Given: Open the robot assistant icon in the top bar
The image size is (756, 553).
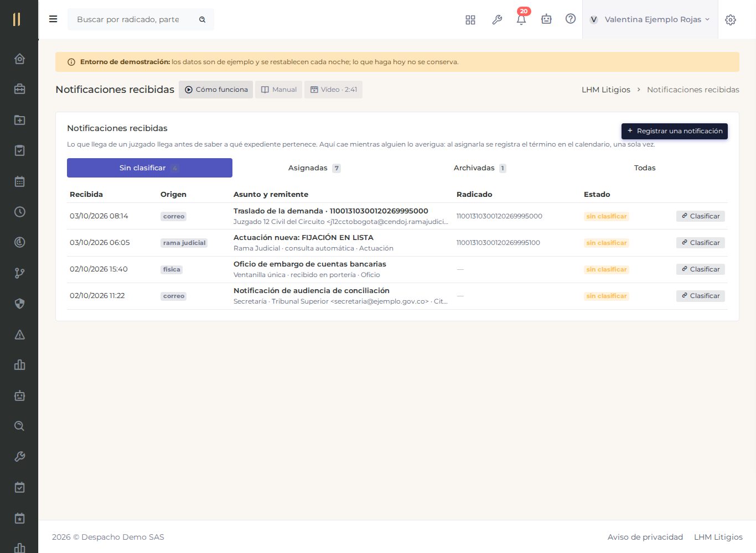Looking at the screenshot, I should tap(546, 19).
